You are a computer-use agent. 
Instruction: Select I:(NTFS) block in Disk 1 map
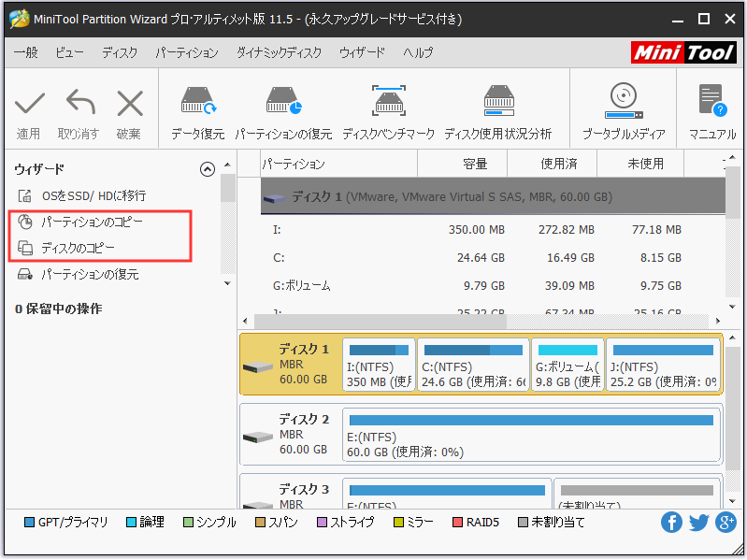pos(379,365)
